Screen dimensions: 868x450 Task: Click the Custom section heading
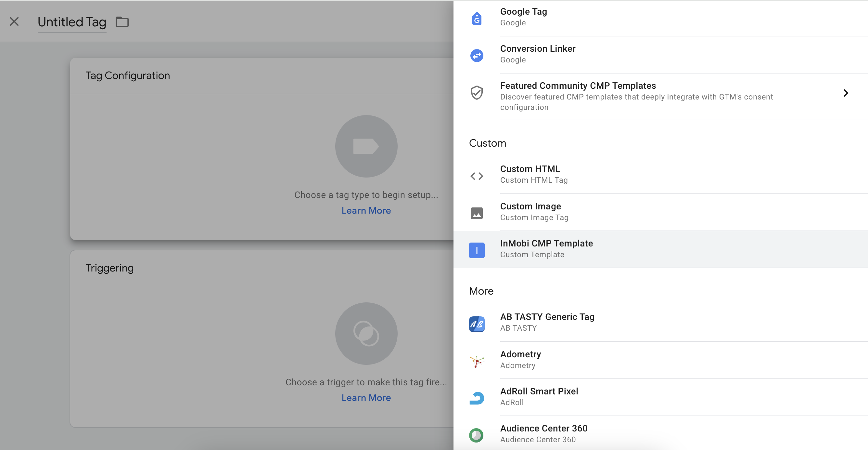487,143
